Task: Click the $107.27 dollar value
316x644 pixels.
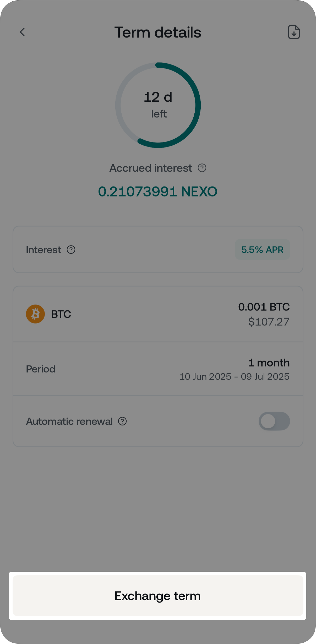Action: 269,322
